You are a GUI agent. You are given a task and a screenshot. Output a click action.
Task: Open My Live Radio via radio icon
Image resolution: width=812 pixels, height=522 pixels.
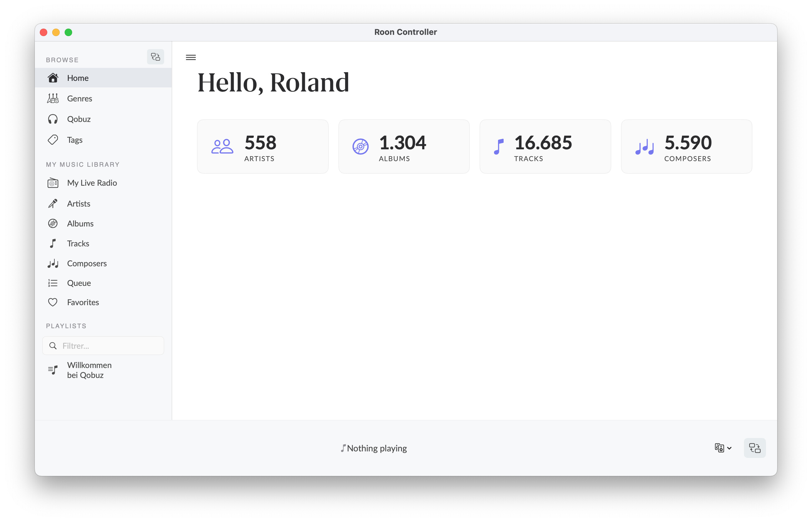pyautogui.click(x=53, y=183)
